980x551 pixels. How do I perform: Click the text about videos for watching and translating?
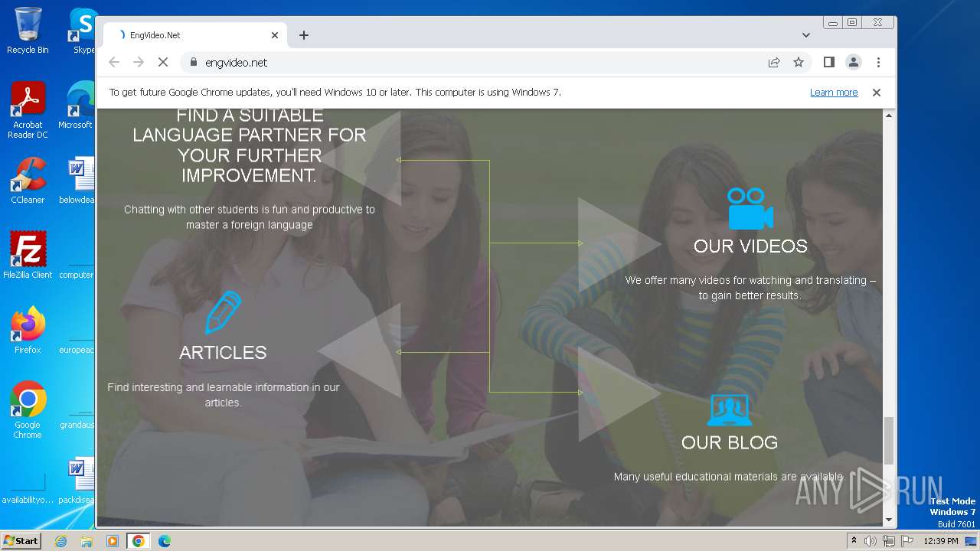(x=750, y=288)
